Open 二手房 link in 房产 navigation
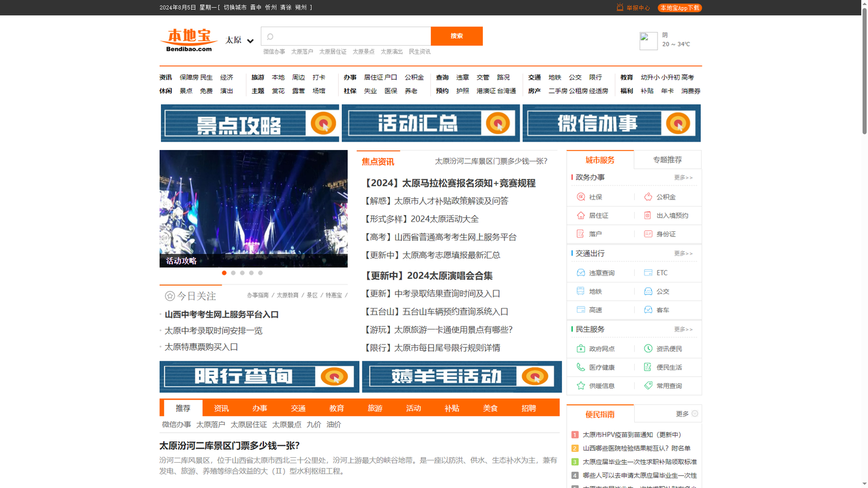 click(x=558, y=91)
